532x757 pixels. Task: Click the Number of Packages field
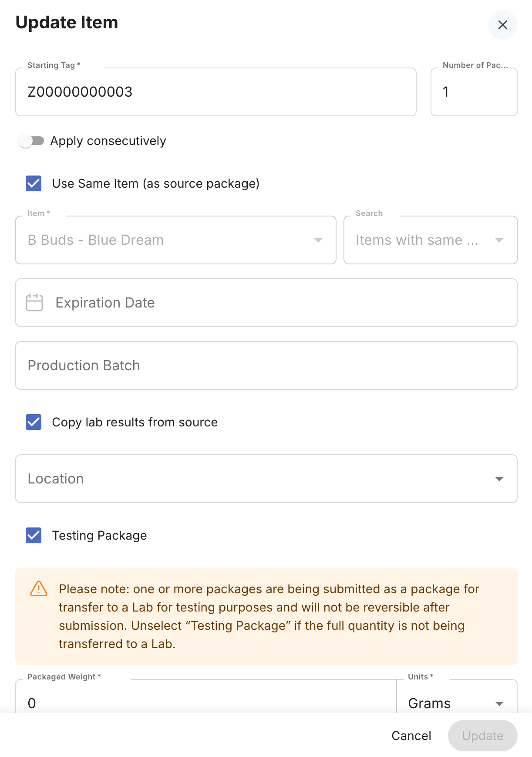tap(474, 92)
